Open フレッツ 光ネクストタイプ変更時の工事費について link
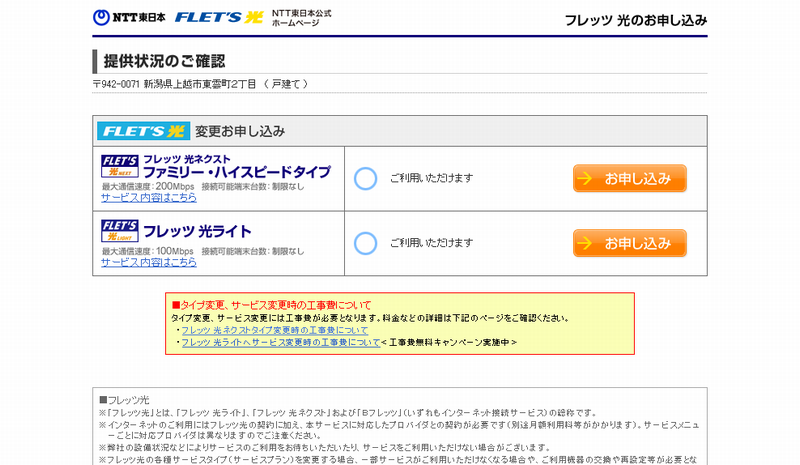The image size is (800, 465). 274,330
